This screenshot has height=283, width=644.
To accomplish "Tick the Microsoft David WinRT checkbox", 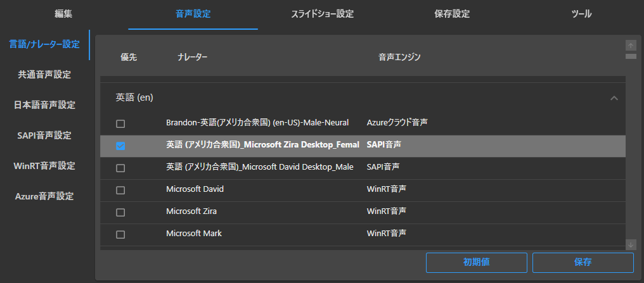I will 120,190.
